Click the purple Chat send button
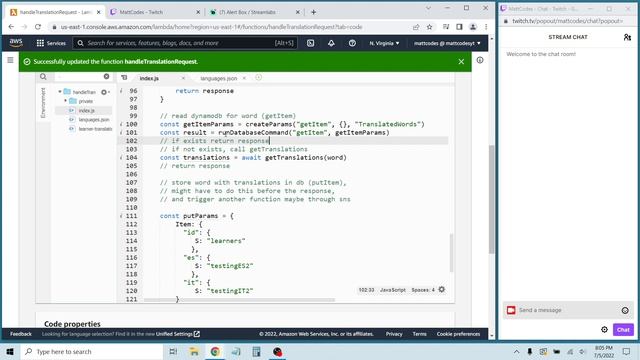This screenshot has height=360, width=640. coord(623,329)
